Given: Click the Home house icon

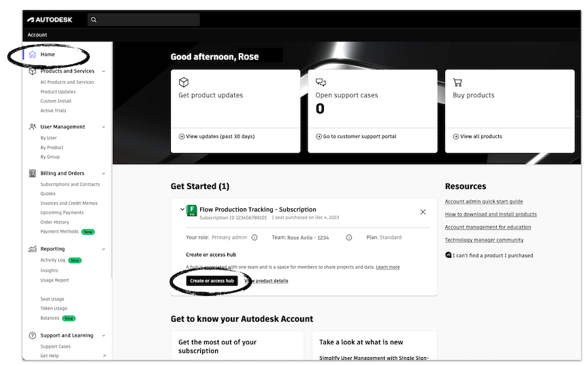Looking at the screenshot, I should click(x=33, y=54).
